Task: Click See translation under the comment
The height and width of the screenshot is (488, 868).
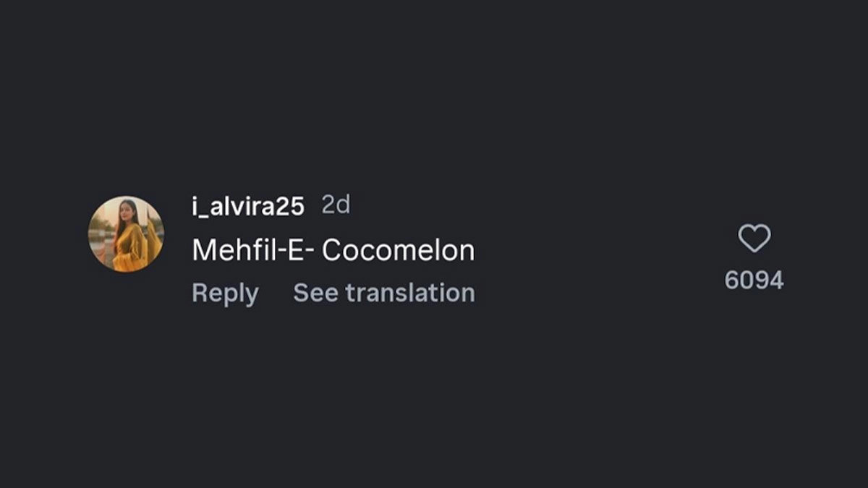Action: click(384, 294)
